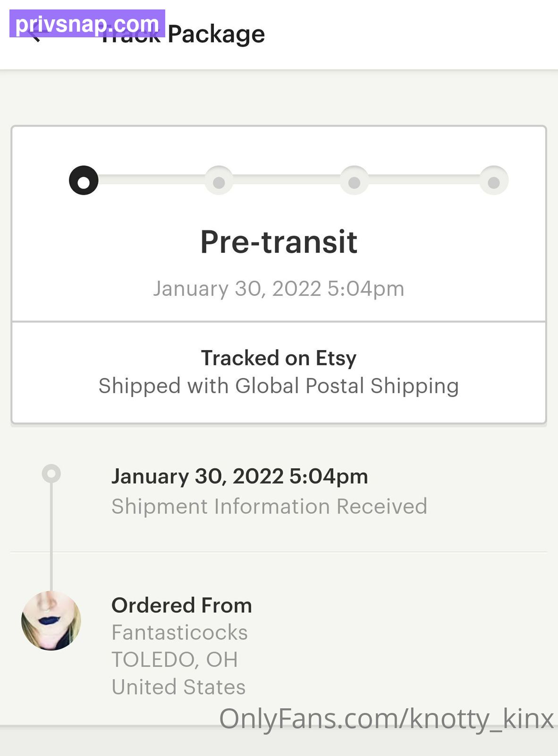
Task: Open the seller's profile avatar
Action: coord(51,620)
